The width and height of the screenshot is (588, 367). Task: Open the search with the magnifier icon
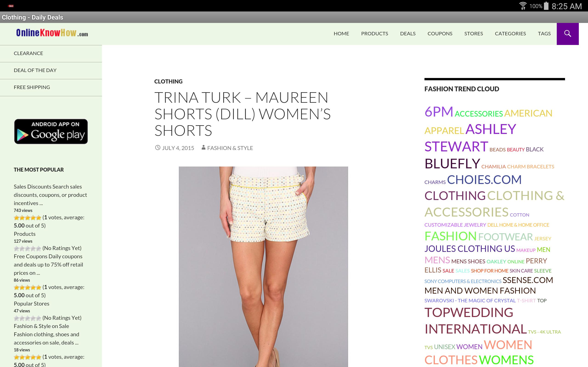[567, 33]
